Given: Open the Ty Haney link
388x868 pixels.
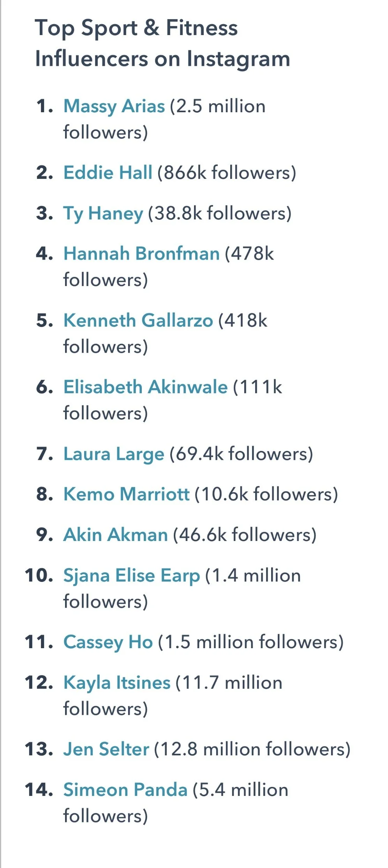Looking at the screenshot, I should (103, 214).
